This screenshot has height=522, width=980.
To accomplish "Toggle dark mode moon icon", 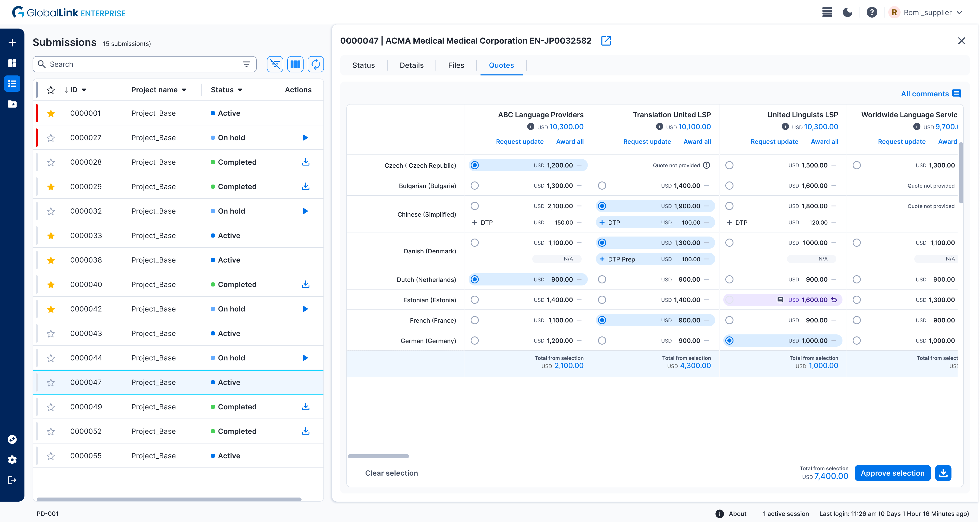I will (x=847, y=12).
